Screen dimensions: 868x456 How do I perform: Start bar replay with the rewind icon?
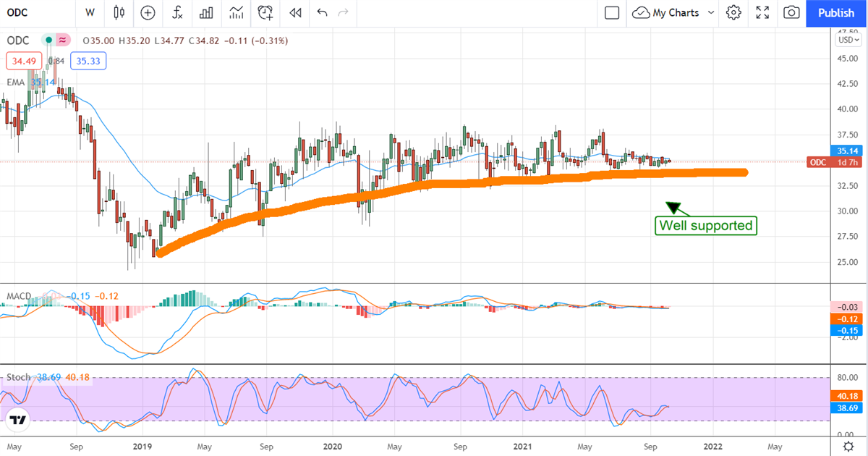(294, 12)
